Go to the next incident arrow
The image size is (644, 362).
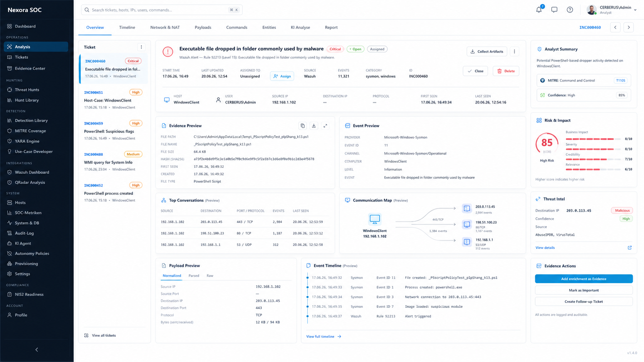(x=629, y=27)
